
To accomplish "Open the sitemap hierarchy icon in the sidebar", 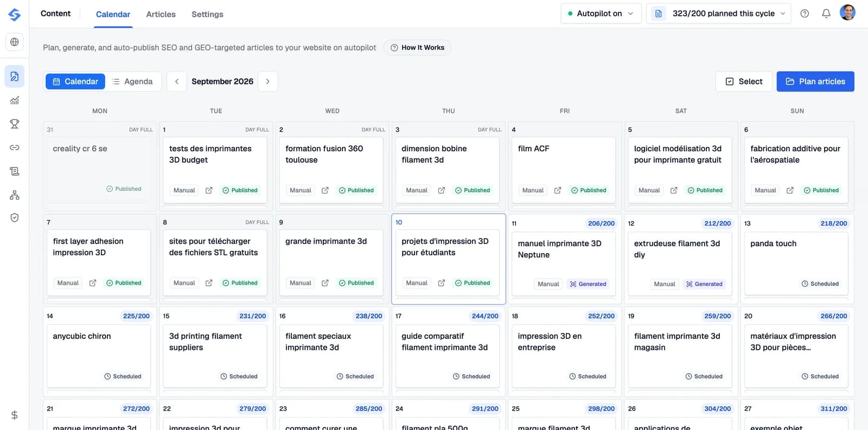I will (x=15, y=195).
